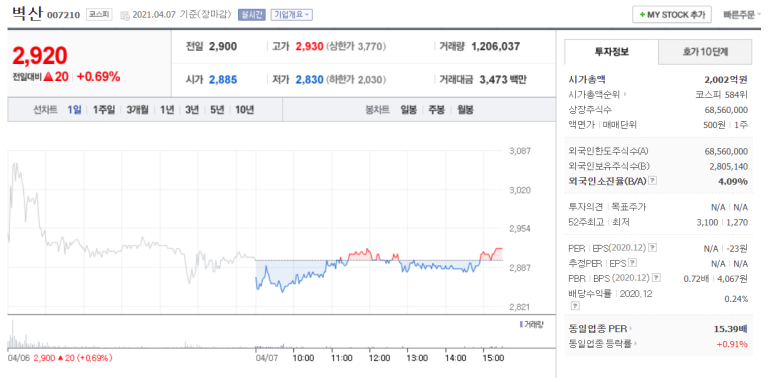Switch to the 호가 10단계 tab
Image resolution: width=773 pixels, height=378 pixels.
pyautogui.click(x=705, y=52)
